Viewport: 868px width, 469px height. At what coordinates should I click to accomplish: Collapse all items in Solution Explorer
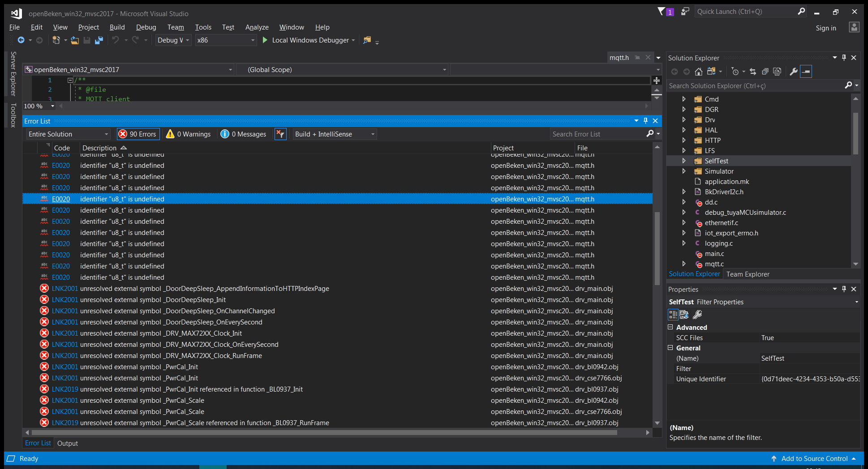point(765,72)
